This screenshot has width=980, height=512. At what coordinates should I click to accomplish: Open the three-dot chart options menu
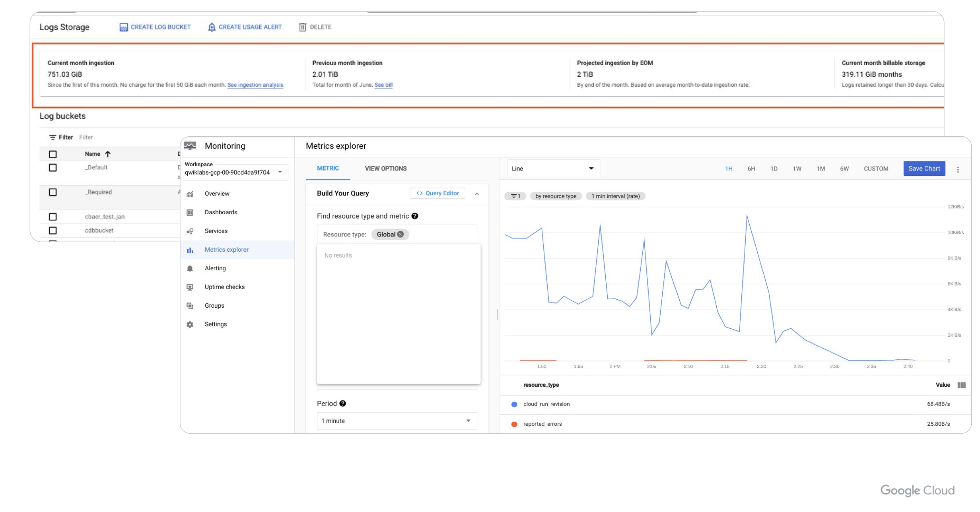(958, 169)
